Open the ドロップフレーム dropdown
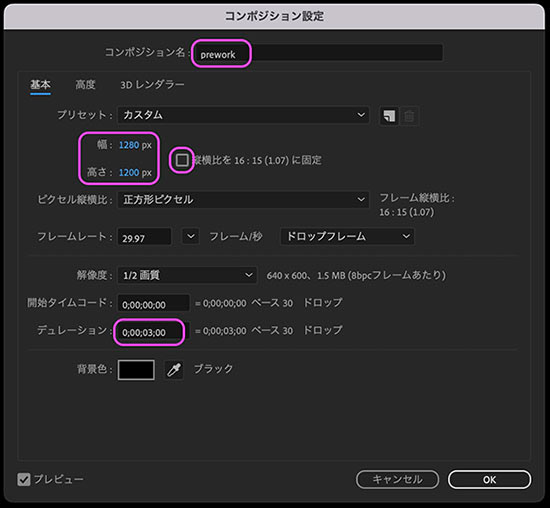 [x=347, y=236]
